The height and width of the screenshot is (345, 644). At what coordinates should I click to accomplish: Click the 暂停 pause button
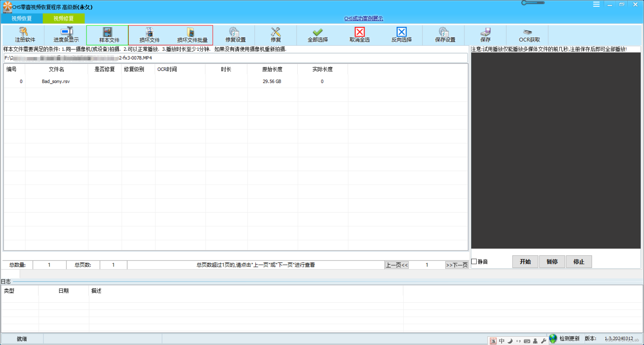coord(552,262)
